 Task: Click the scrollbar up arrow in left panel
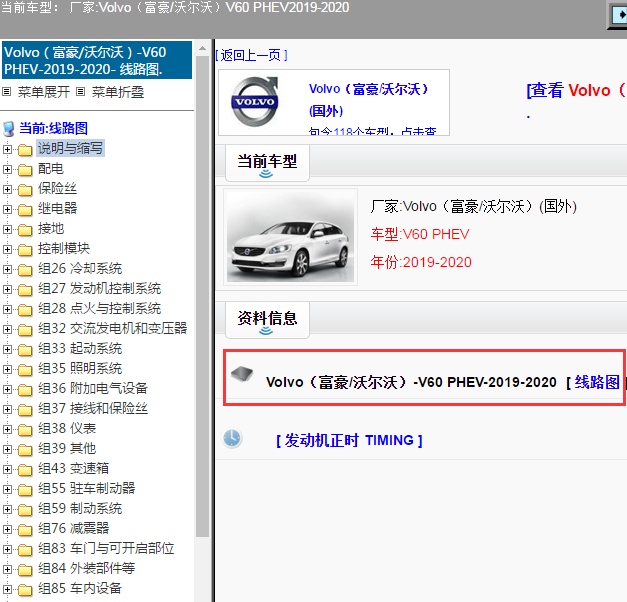pyautogui.click(x=202, y=48)
